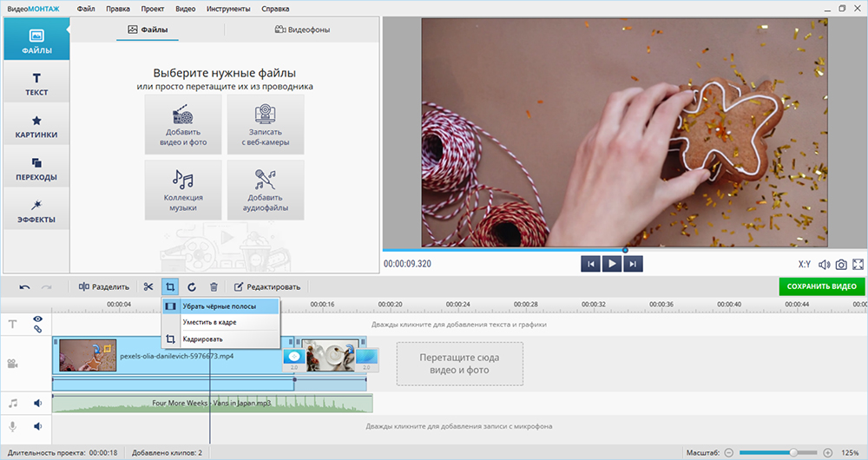This screenshot has height=460, width=868.
Task: Mute the music track speaker
Action: pyautogui.click(x=37, y=403)
